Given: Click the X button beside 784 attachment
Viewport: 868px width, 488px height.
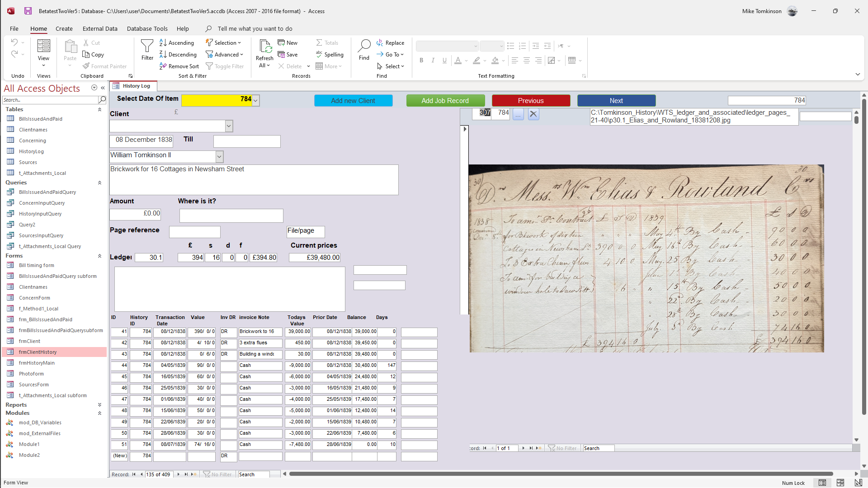Looking at the screenshot, I should coord(533,114).
